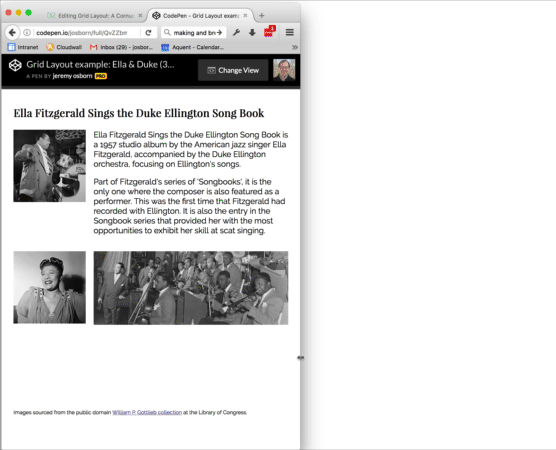The height and width of the screenshot is (450, 556).
Task: Click the green window zoom button
Action: pyautogui.click(x=28, y=13)
